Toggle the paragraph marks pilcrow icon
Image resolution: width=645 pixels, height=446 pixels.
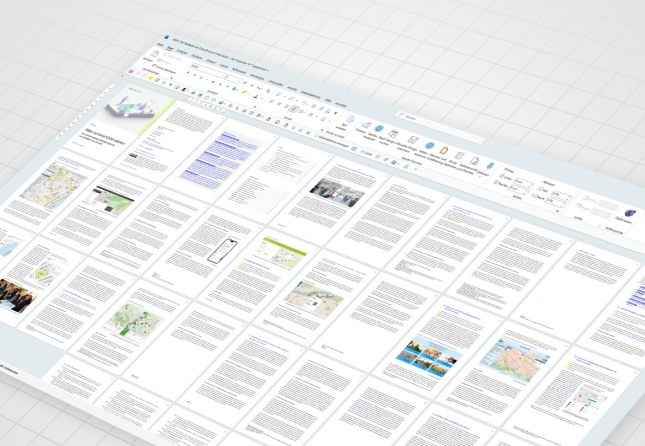click(x=336, y=113)
